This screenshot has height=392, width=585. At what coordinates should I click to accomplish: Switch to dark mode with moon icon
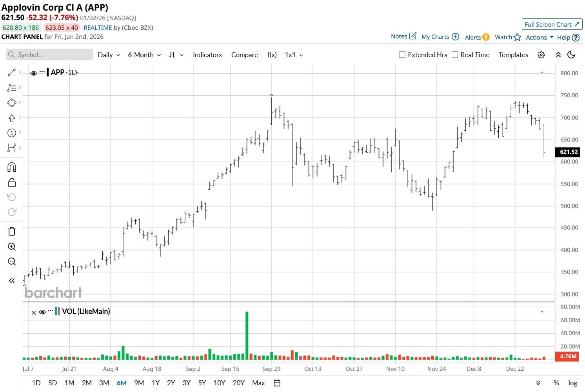(x=571, y=55)
